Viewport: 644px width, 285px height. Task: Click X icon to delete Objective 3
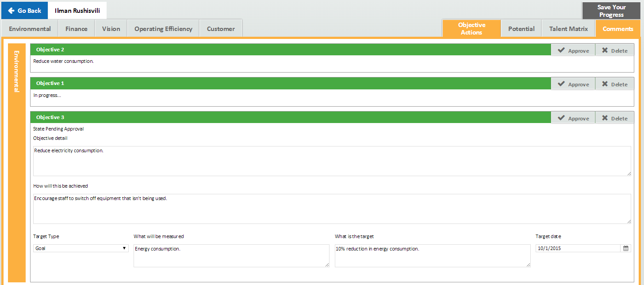(x=605, y=118)
